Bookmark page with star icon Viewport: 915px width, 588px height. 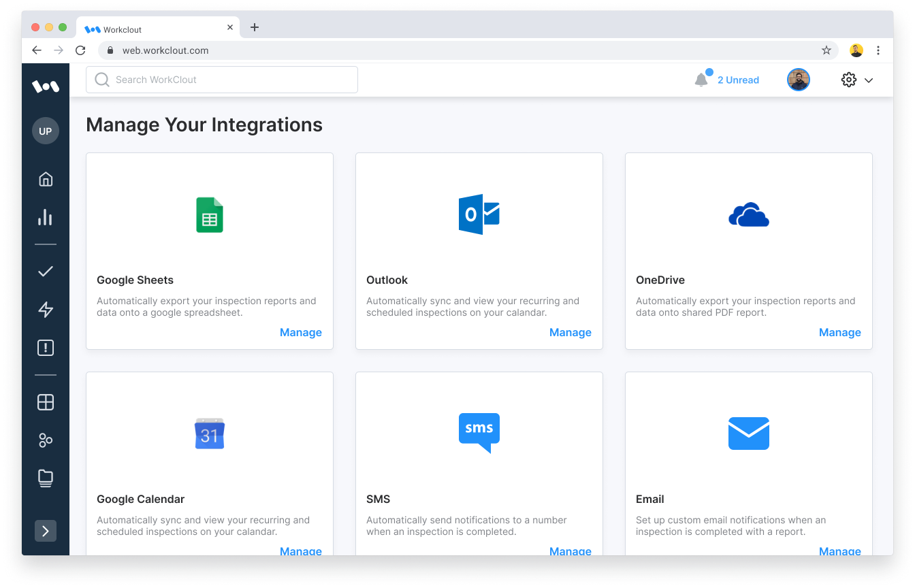tap(826, 50)
